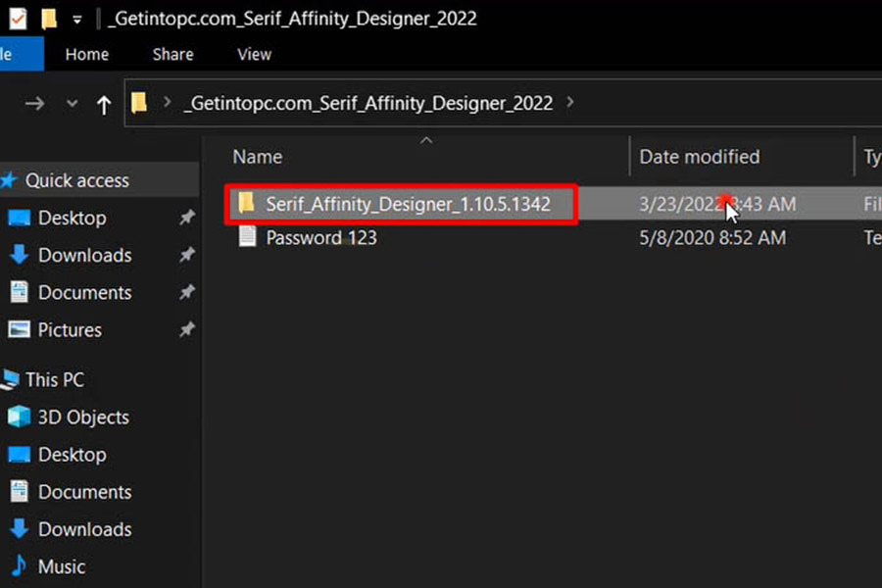This screenshot has height=588, width=882.
Task: Sort files by the Date modified column
Action: (x=699, y=157)
